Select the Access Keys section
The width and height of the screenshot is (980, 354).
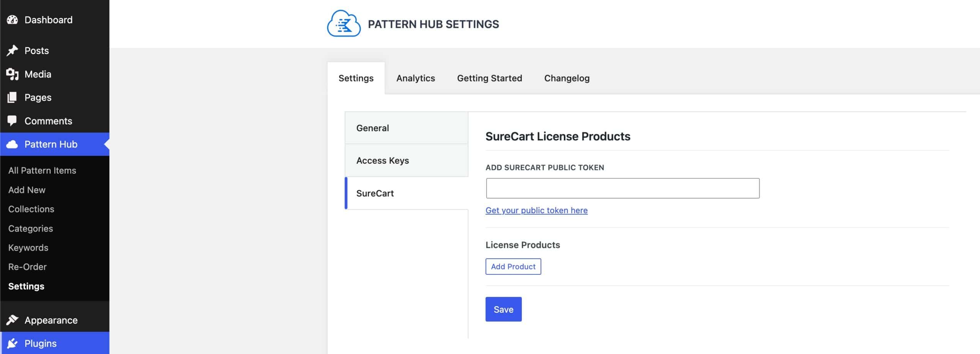[x=407, y=160]
